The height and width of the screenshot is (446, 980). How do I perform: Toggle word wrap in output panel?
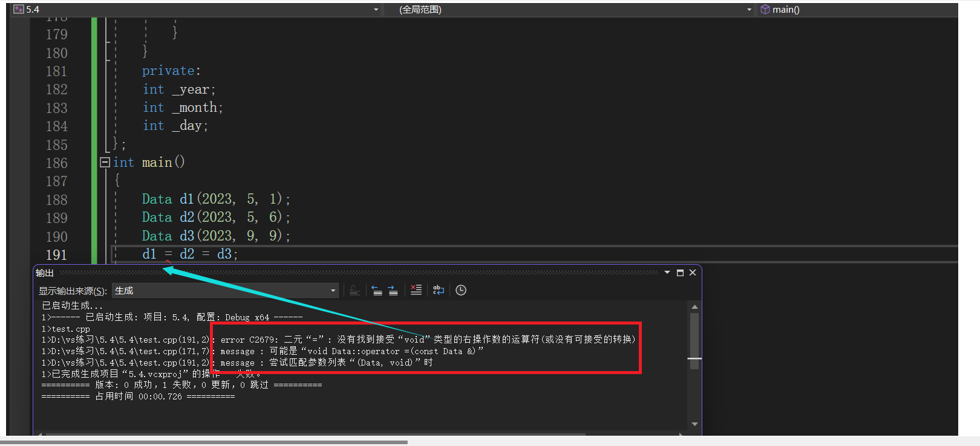439,291
